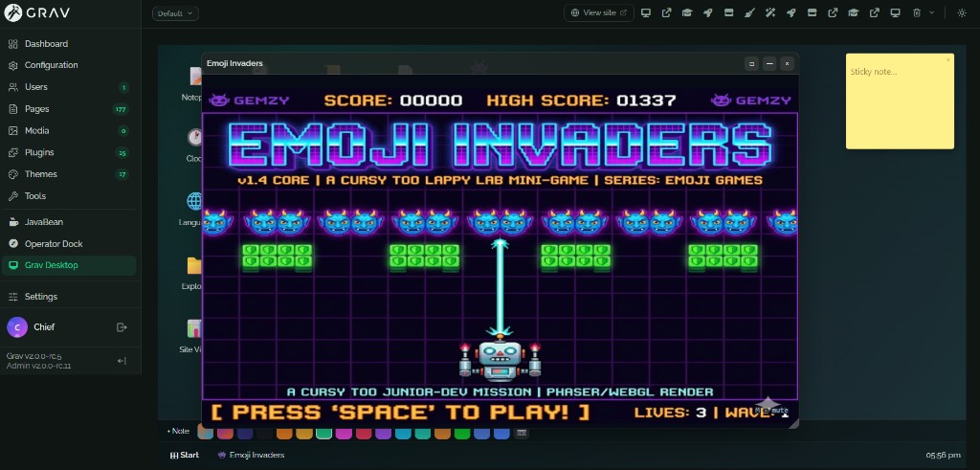Click the + Note button
Viewport: 980px width, 470px height.
(x=179, y=432)
